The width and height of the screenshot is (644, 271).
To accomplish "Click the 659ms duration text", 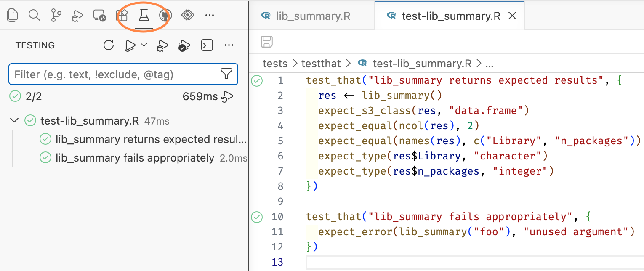I will click(200, 96).
